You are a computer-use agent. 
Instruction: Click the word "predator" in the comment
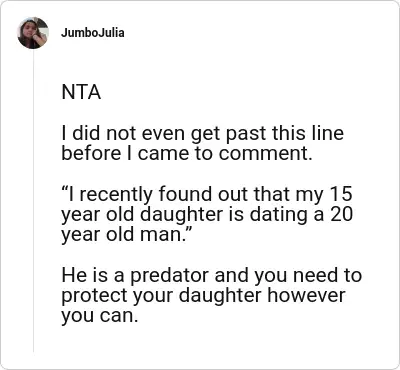(x=169, y=276)
